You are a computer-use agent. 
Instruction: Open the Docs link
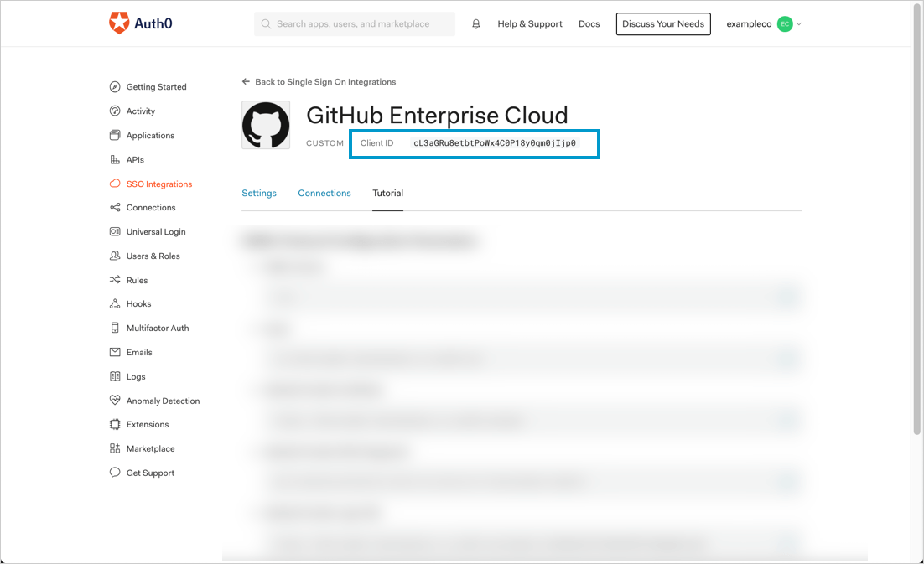589,24
